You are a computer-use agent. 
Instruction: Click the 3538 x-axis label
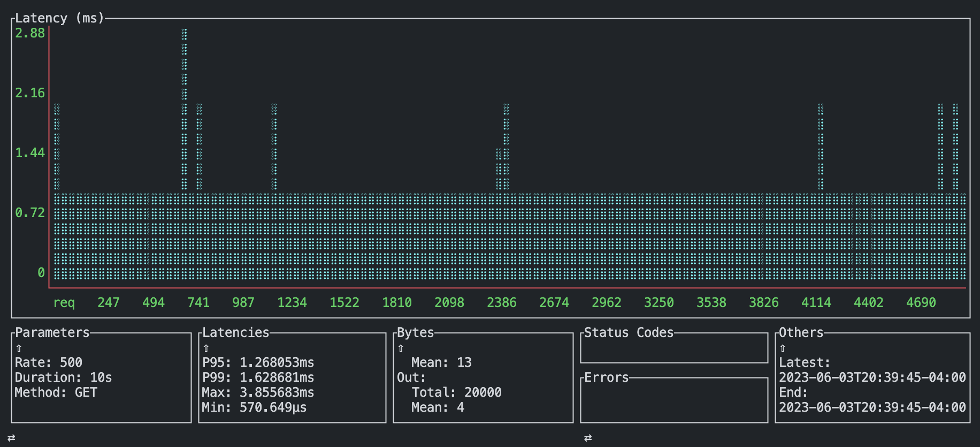pyautogui.click(x=711, y=303)
